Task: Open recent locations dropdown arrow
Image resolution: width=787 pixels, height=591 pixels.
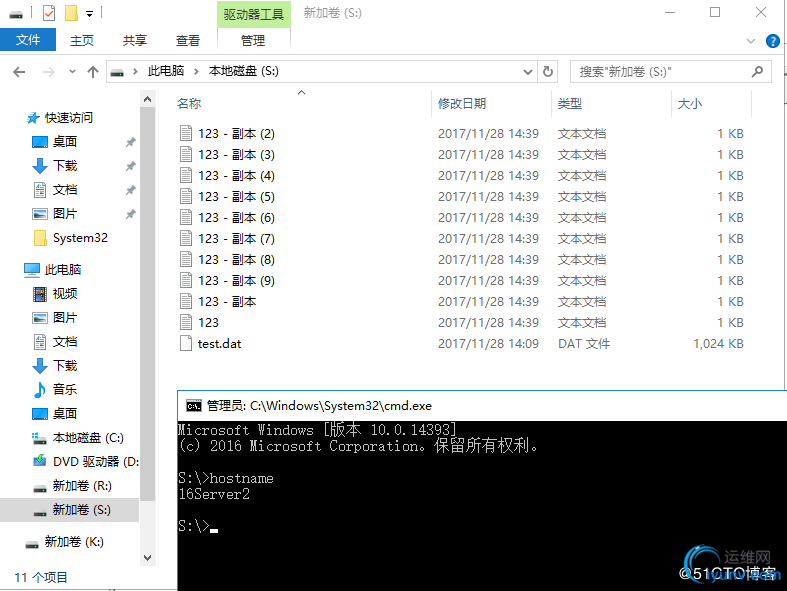Action: tap(72, 72)
